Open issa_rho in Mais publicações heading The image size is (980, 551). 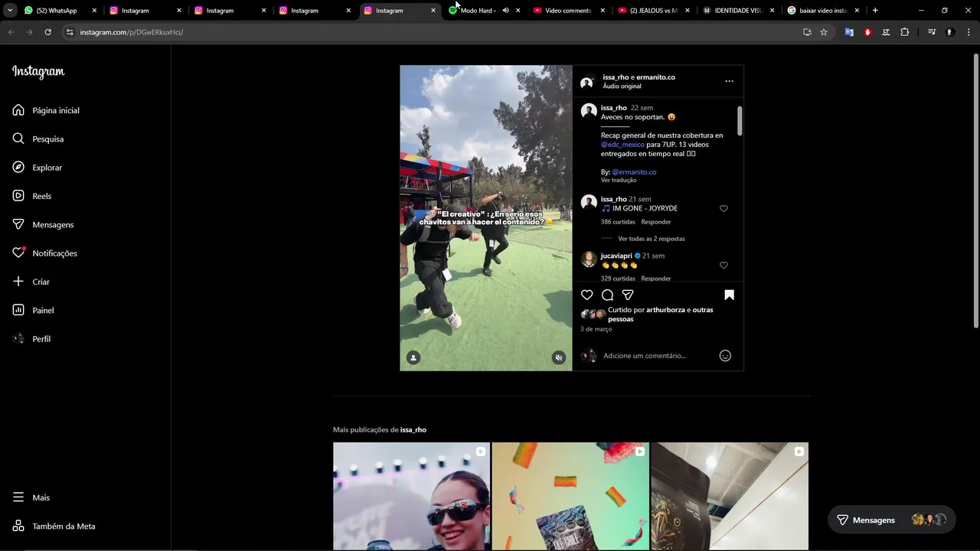click(x=413, y=430)
